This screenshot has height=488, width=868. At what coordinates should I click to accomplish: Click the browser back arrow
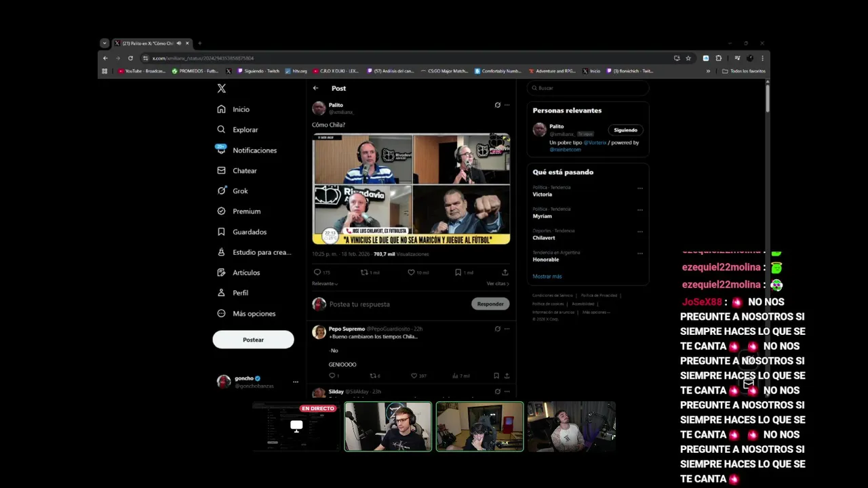105,58
